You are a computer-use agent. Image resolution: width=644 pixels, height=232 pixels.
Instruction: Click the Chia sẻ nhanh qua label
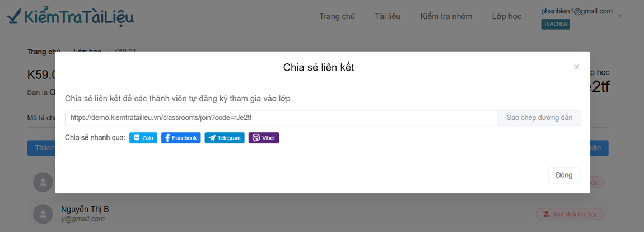click(95, 138)
